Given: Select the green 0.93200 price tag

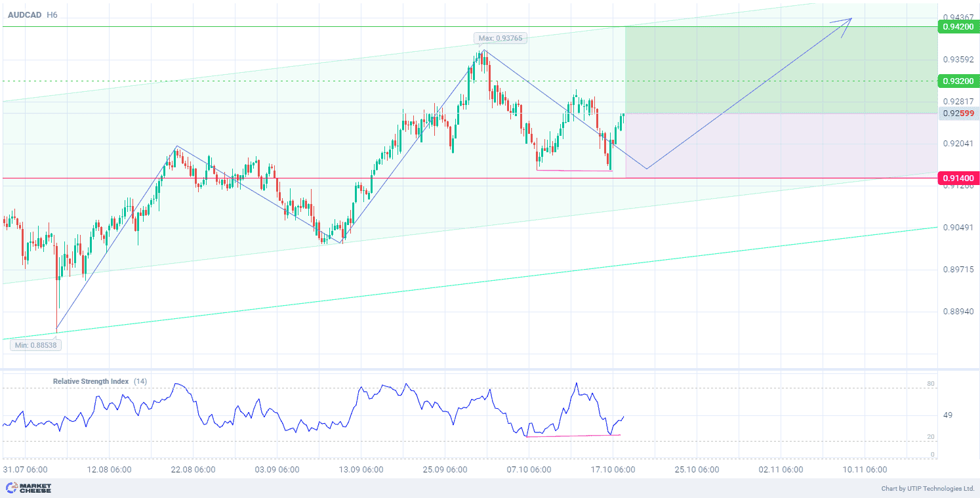Looking at the screenshot, I should (958, 81).
